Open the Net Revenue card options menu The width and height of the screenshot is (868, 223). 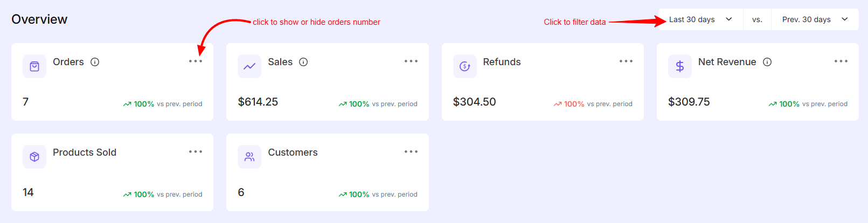point(841,61)
